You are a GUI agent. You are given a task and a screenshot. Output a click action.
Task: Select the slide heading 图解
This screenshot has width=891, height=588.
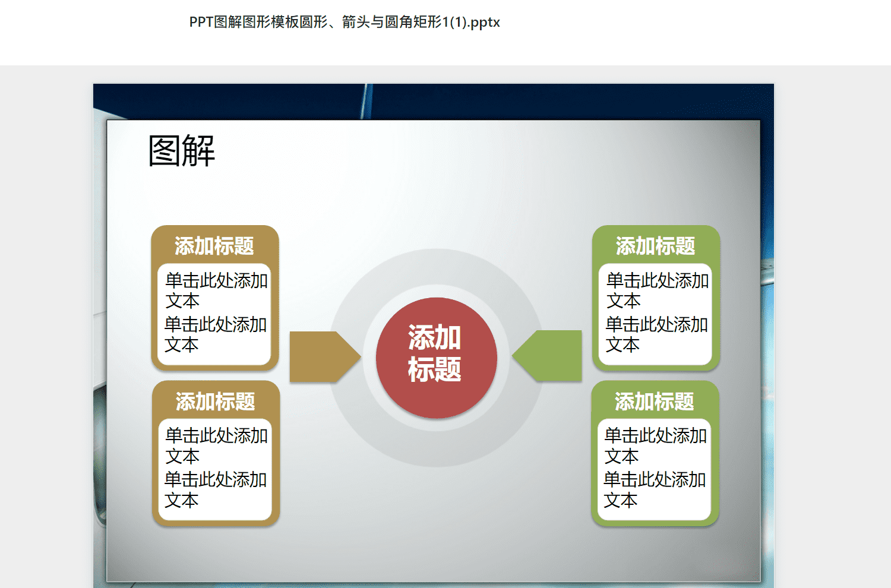click(182, 151)
